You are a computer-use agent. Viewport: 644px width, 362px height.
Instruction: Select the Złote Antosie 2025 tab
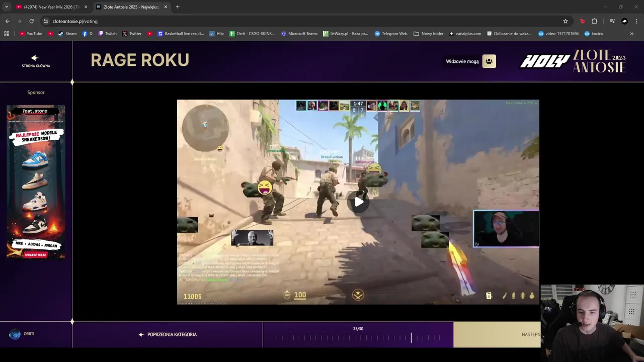point(131,7)
